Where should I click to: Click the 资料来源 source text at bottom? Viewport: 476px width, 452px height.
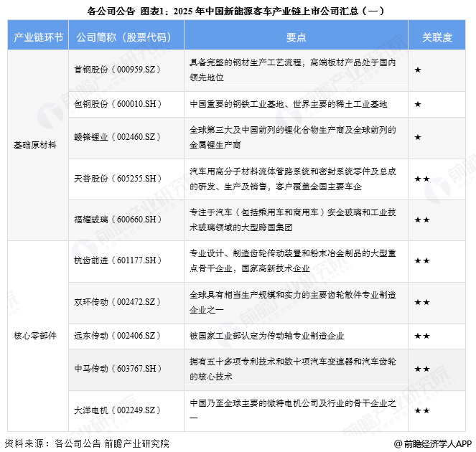click(86, 443)
